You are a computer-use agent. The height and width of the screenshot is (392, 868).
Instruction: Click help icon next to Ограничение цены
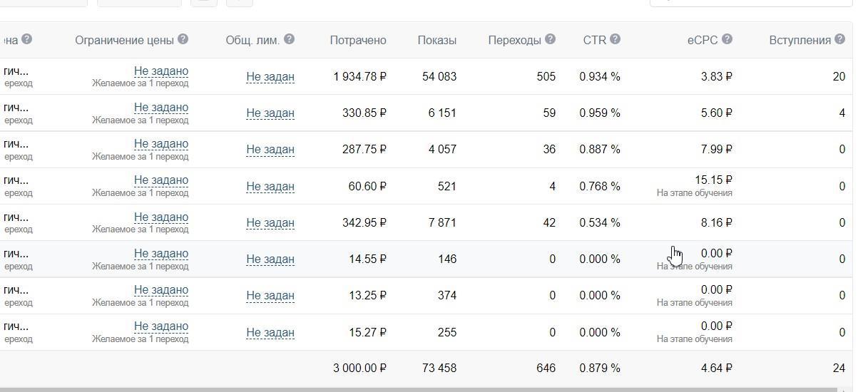(183, 39)
